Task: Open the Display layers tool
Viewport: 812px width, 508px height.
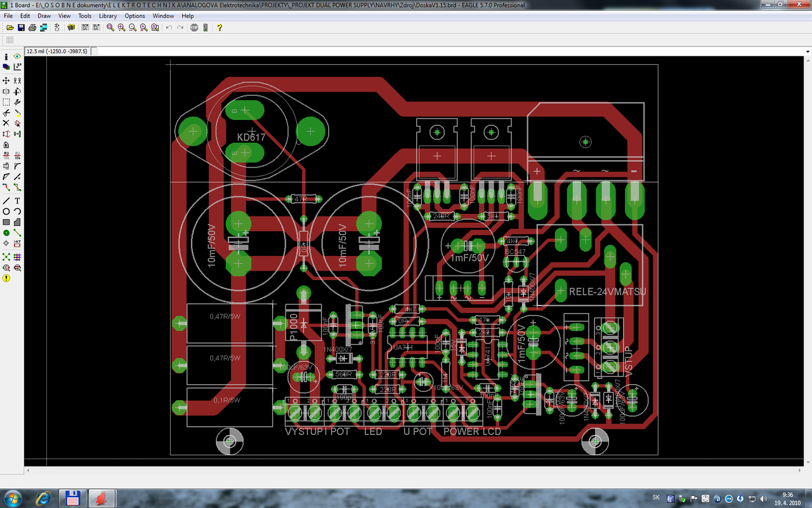Action: tap(6, 66)
